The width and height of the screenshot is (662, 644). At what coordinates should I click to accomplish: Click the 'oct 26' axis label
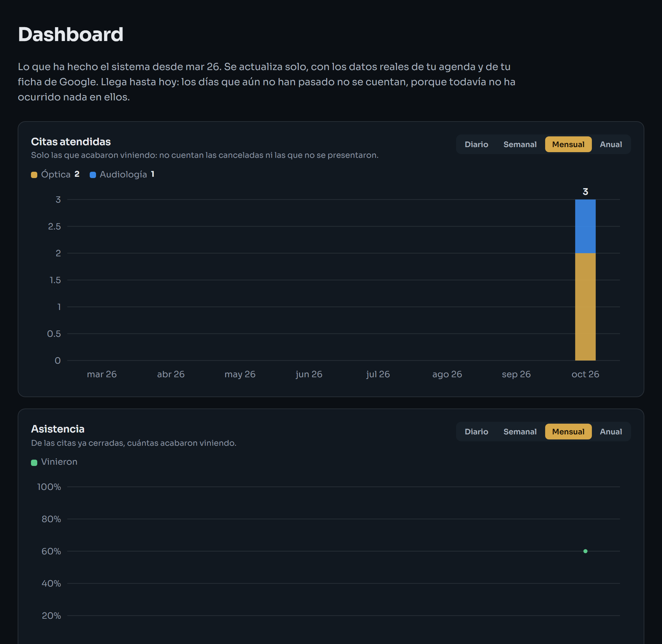585,374
